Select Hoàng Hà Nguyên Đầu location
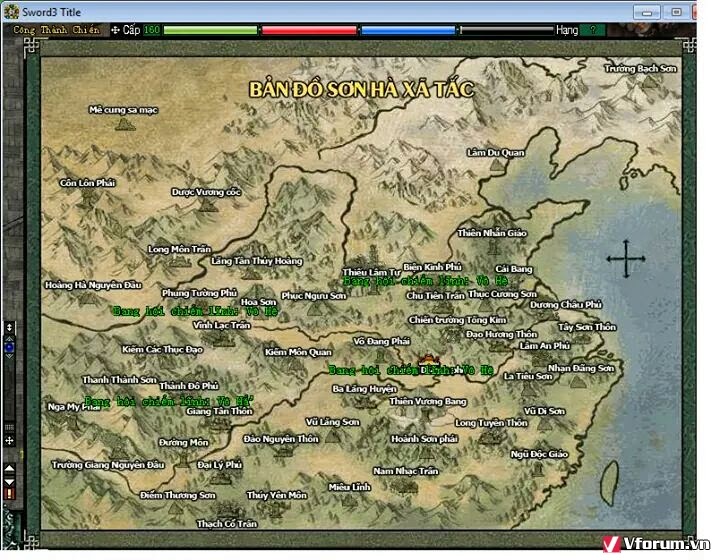 point(93,285)
